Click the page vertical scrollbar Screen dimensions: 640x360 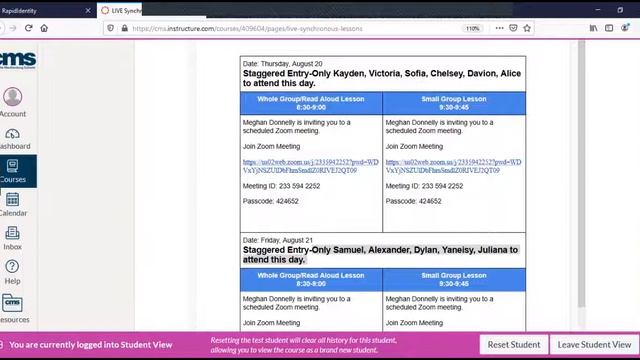(x=582, y=173)
